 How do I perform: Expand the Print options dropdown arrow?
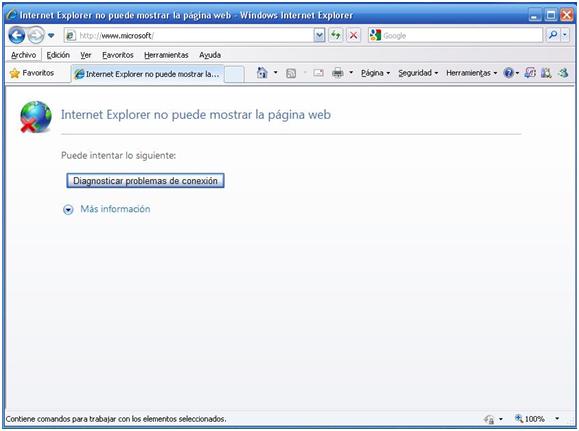click(x=351, y=73)
